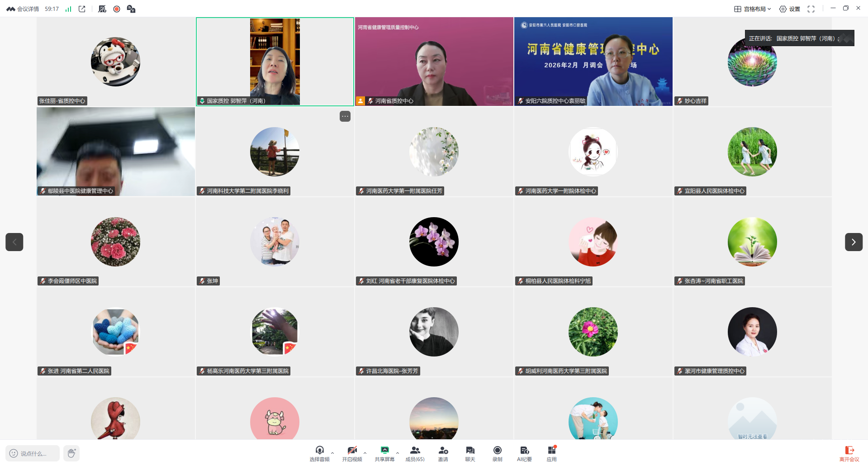Leave the meeting via 离开会议
Viewport: 868px width, 466px height.
[849, 453]
